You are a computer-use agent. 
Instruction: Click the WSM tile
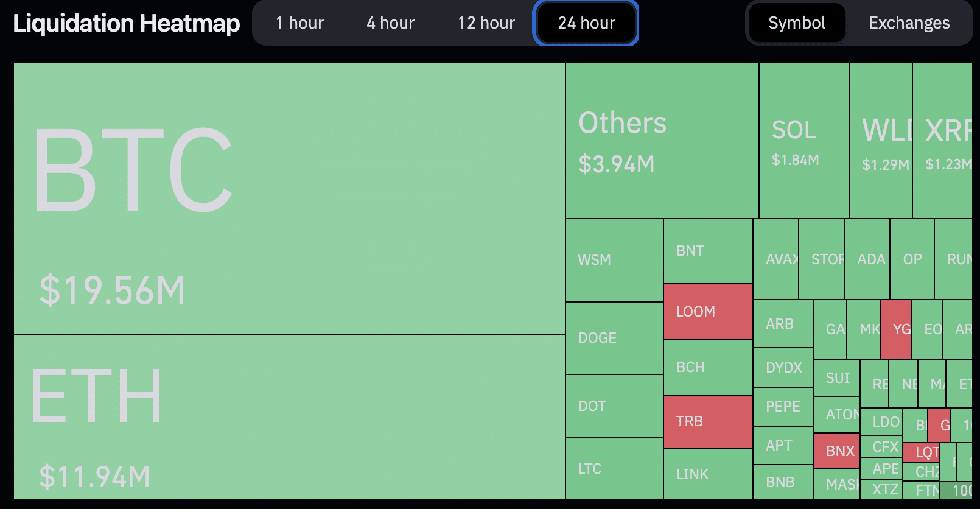[x=614, y=260]
